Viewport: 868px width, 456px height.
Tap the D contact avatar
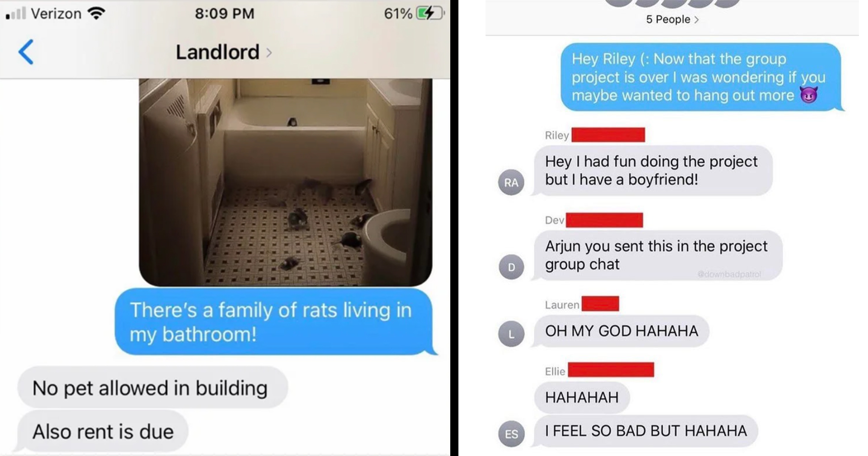511,267
